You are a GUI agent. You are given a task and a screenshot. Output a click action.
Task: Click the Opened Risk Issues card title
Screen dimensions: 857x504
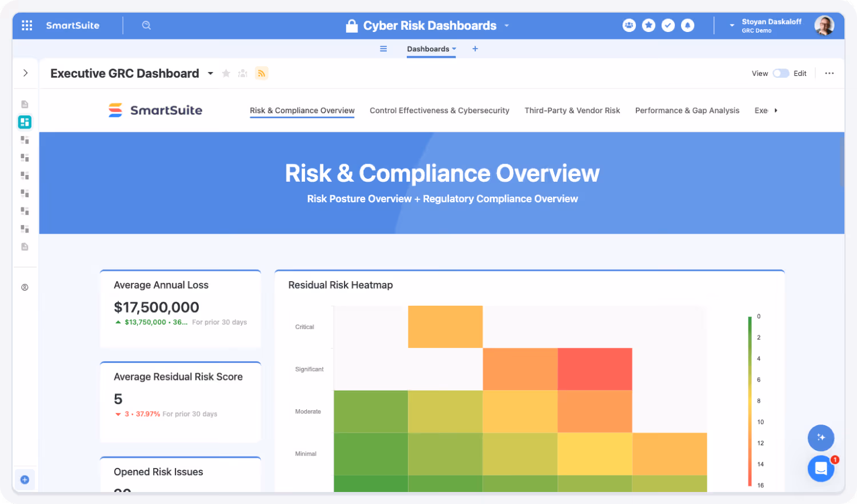point(158,472)
